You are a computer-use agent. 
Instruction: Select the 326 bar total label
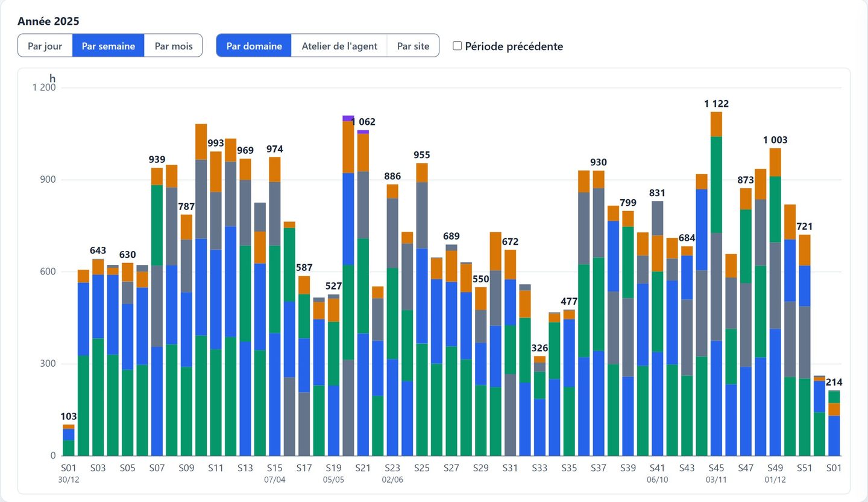[539, 348]
